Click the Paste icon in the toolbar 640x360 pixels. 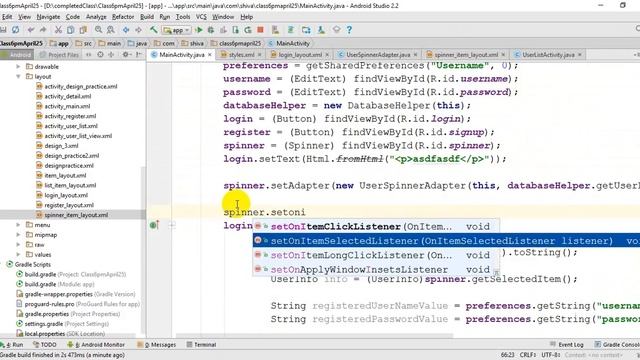point(83,30)
